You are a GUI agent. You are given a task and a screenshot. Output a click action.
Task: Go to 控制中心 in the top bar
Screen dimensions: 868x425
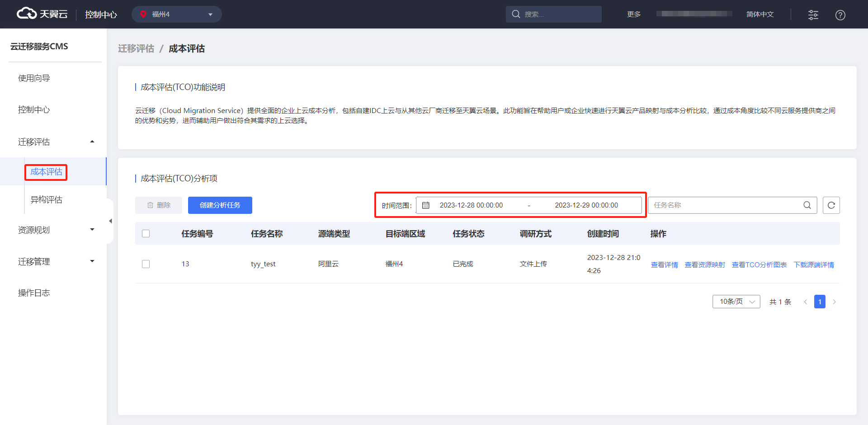tap(101, 14)
